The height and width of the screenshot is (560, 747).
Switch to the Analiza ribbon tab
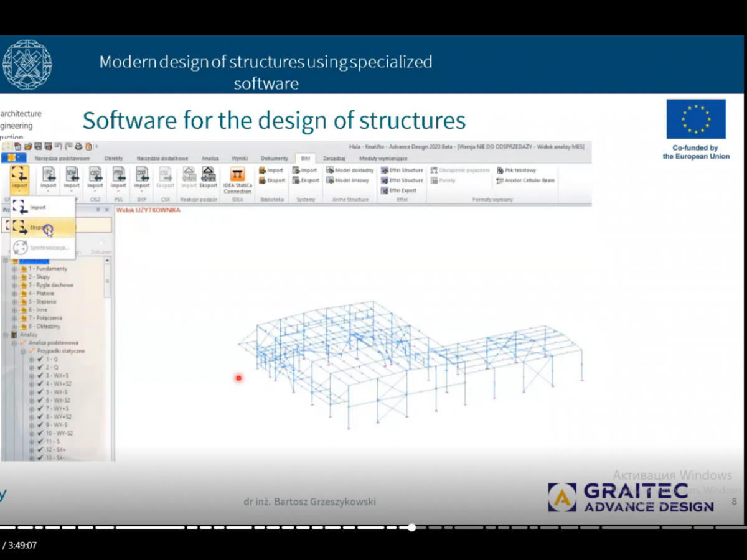[x=210, y=159]
